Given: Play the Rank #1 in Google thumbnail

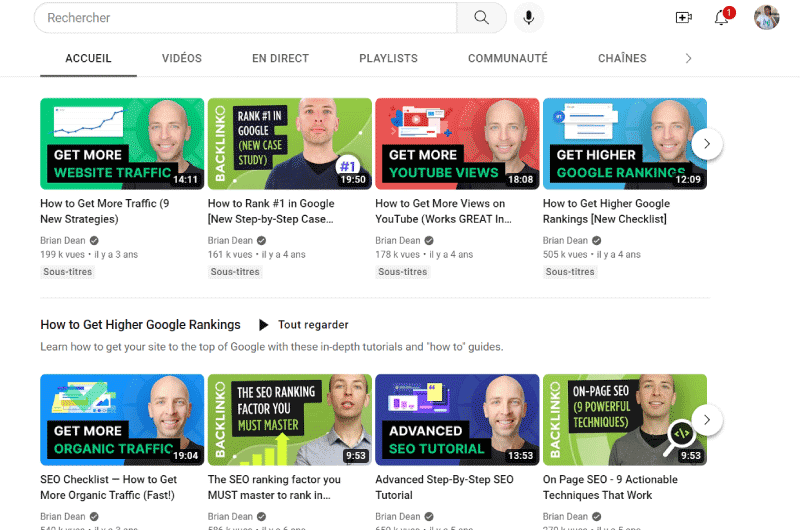Looking at the screenshot, I should [x=290, y=144].
